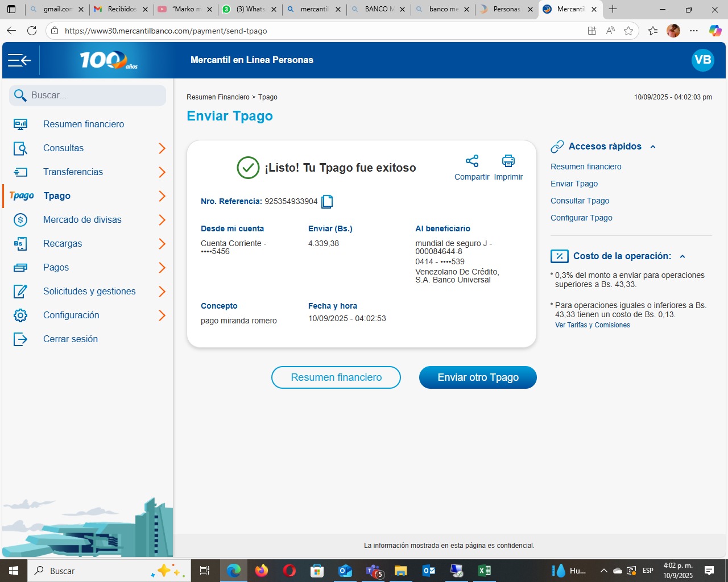
Task: Open the Ver Tarifas y Comisiones link
Action: 592,325
